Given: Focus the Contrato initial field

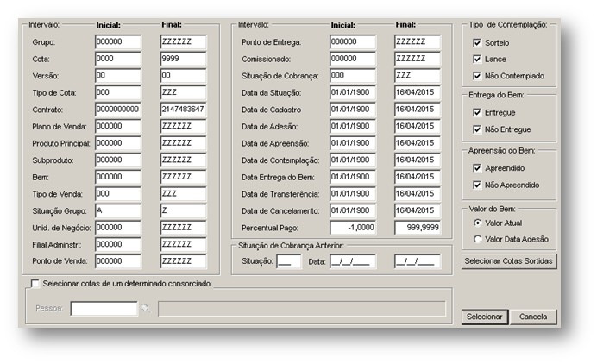Looking at the screenshot, I should coord(118,110).
